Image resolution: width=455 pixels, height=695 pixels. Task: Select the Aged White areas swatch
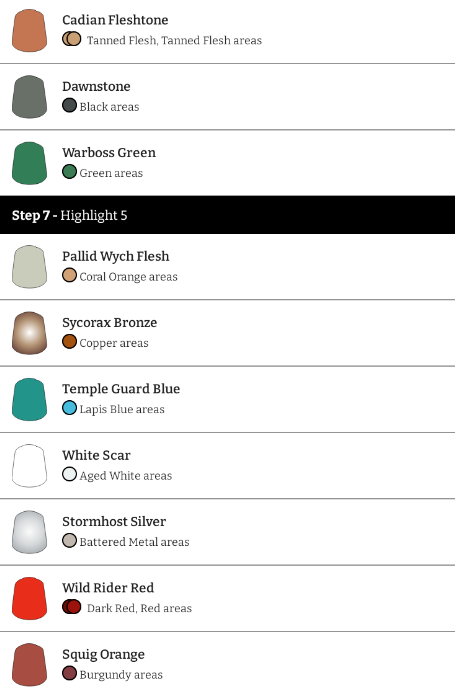pos(70,474)
